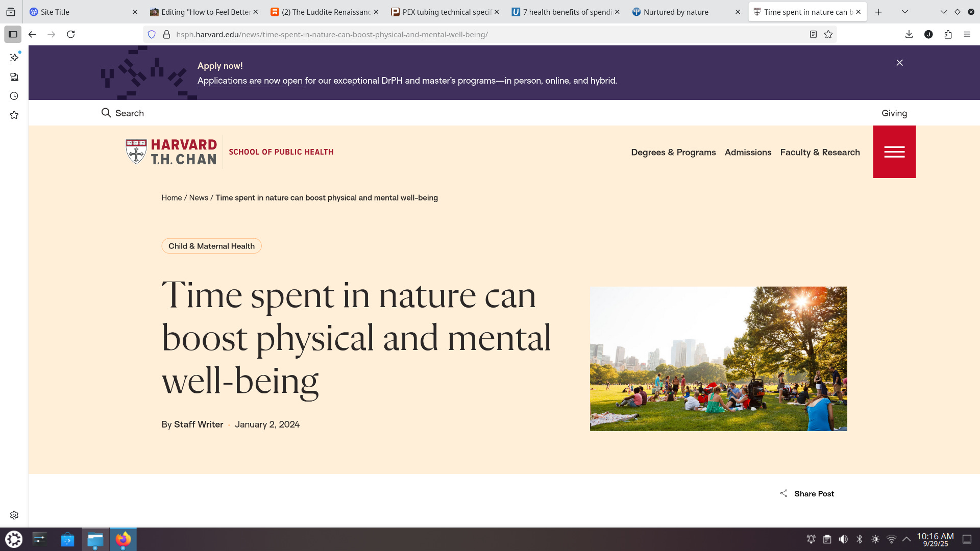Click Applications are now open link

click(x=250, y=81)
